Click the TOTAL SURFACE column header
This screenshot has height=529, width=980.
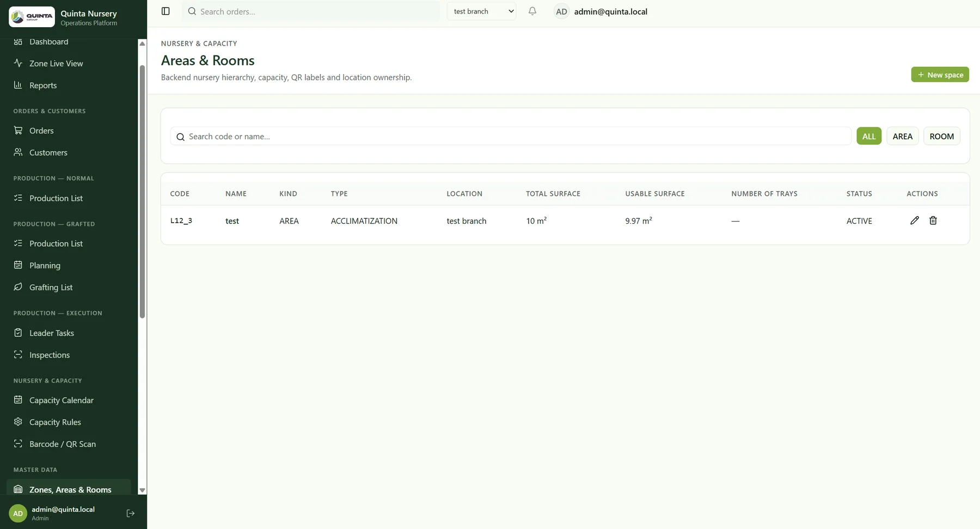click(x=553, y=194)
